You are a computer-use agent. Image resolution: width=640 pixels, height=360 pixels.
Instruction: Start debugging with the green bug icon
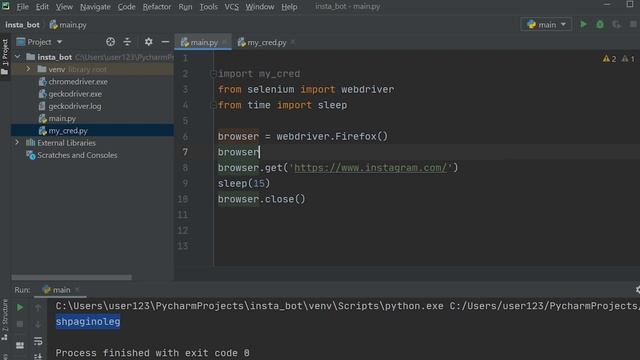point(600,24)
